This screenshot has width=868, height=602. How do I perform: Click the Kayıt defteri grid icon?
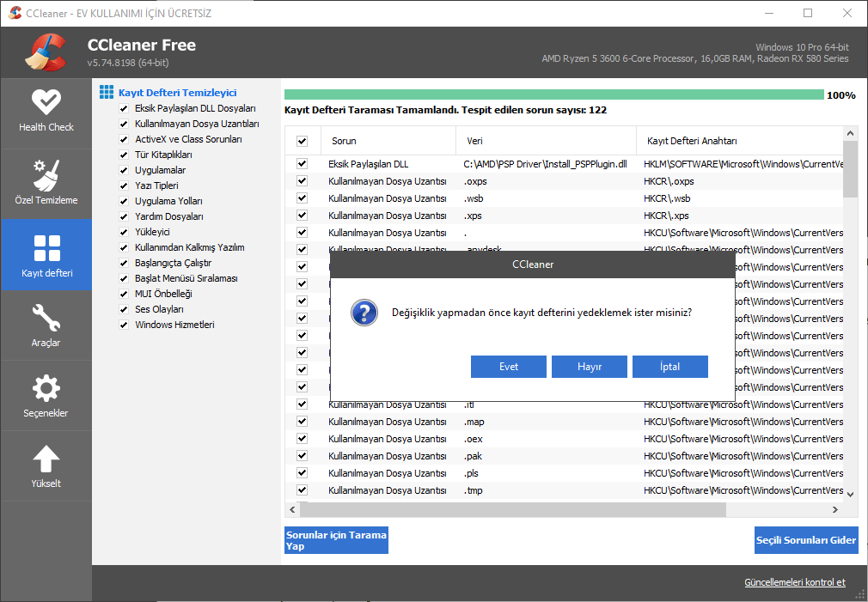(x=46, y=247)
